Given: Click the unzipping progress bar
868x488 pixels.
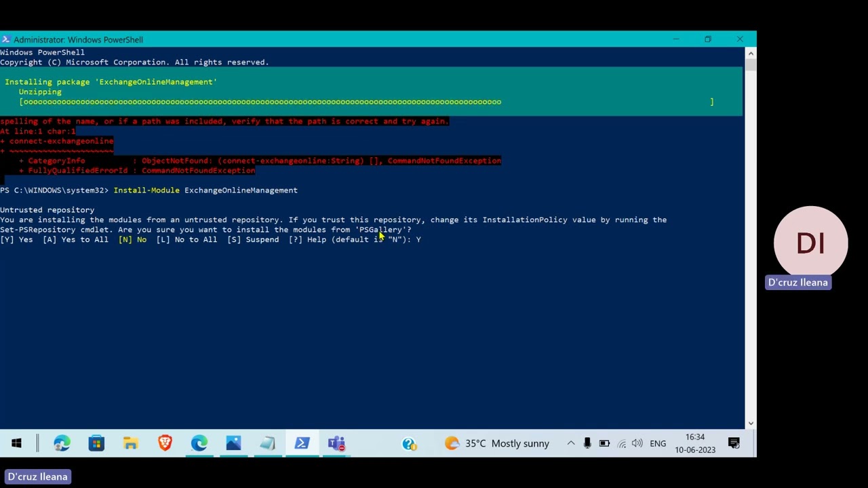Looking at the screenshot, I should (366, 102).
